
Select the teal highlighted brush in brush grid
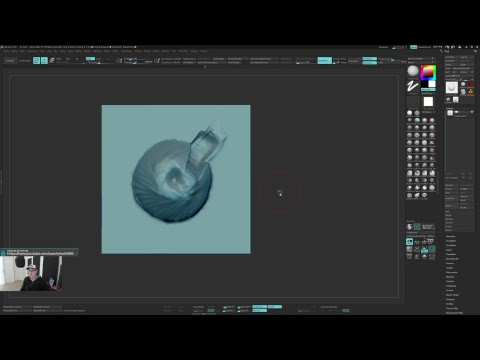417,120
